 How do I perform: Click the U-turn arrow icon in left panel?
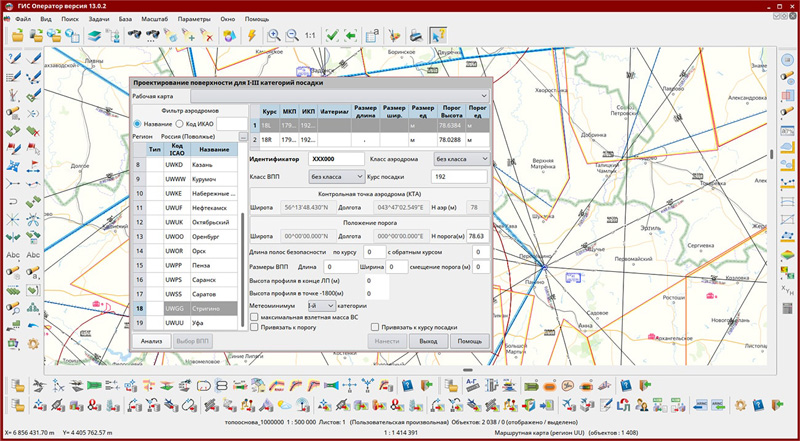13,201
